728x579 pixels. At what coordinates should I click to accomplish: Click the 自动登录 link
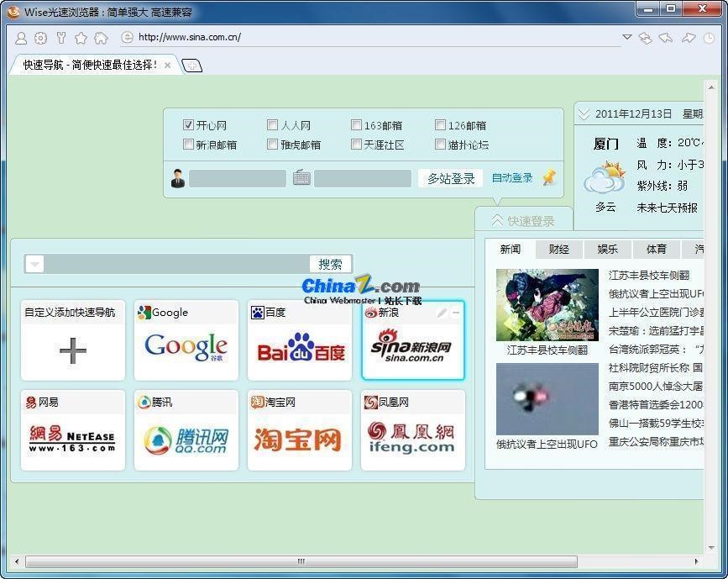click(x=512, y=177)
